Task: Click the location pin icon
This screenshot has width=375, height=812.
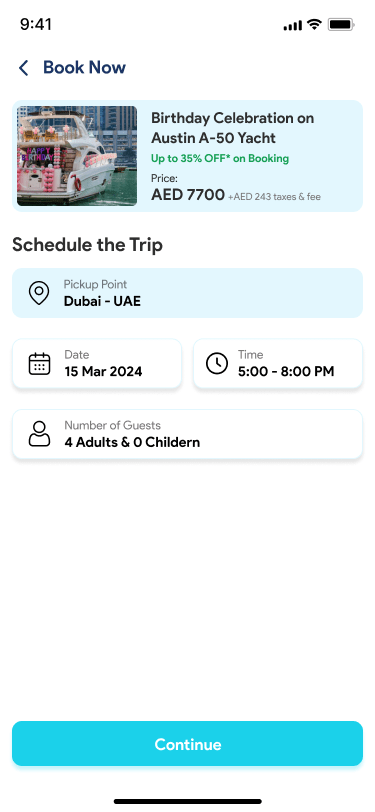Action: tap(39, 293)
